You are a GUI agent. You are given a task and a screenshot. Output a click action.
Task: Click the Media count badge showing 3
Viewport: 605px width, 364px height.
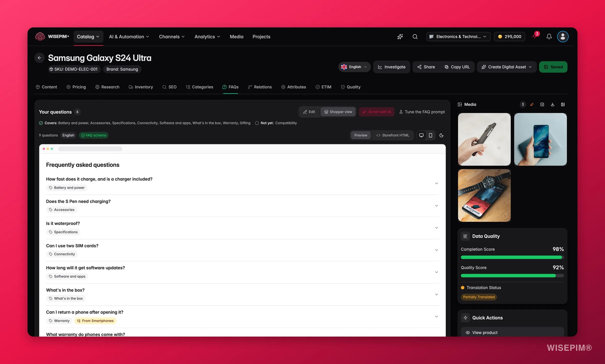click(523, 104)
